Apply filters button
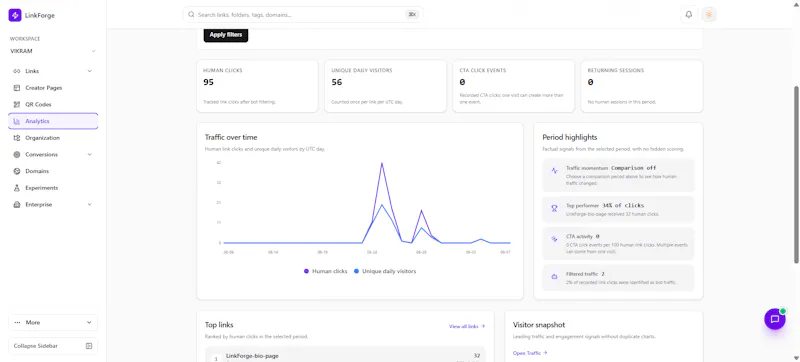800x362 pixels. click(x=226, y=35)
